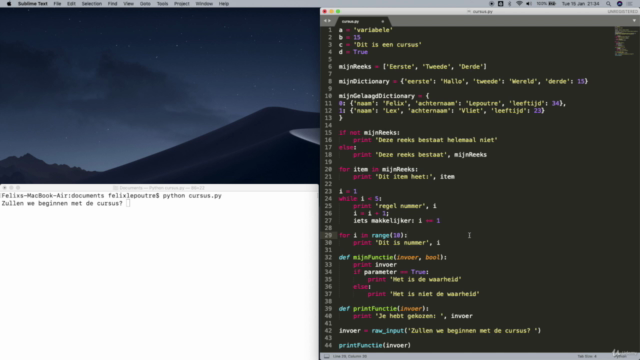Image resolution: width=640 pixels, height=360 pixels.
Task: Open the File menu
Action: [x=57, y=4]
